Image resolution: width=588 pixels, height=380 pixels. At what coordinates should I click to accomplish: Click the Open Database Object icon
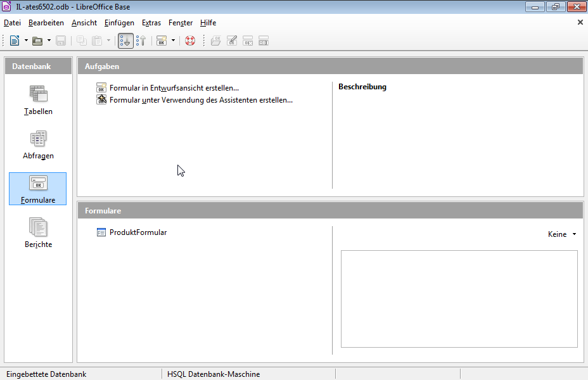[x=216, y=41]
